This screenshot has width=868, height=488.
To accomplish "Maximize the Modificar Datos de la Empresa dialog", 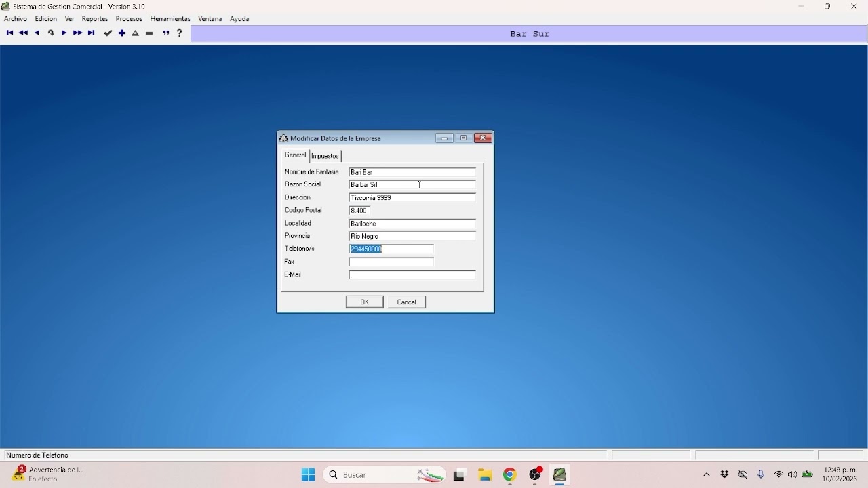I will tap(465, 138).
